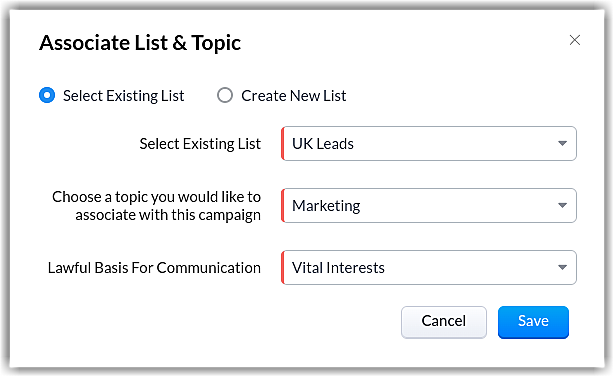Cancel the list association
This screenshot has width=614, height=377.
(444, 322)
